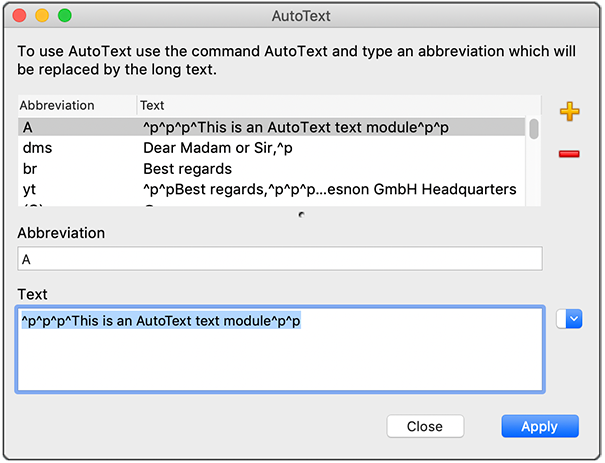Click the abbreviation list scrollbar thumb
This screenshot has width=605, height=463.
(534, 129)
